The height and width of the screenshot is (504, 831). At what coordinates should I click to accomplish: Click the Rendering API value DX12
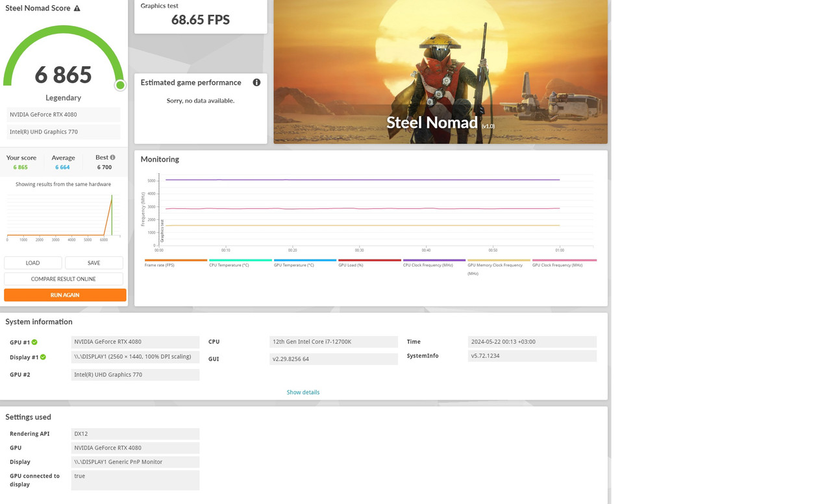pos(135,434)
